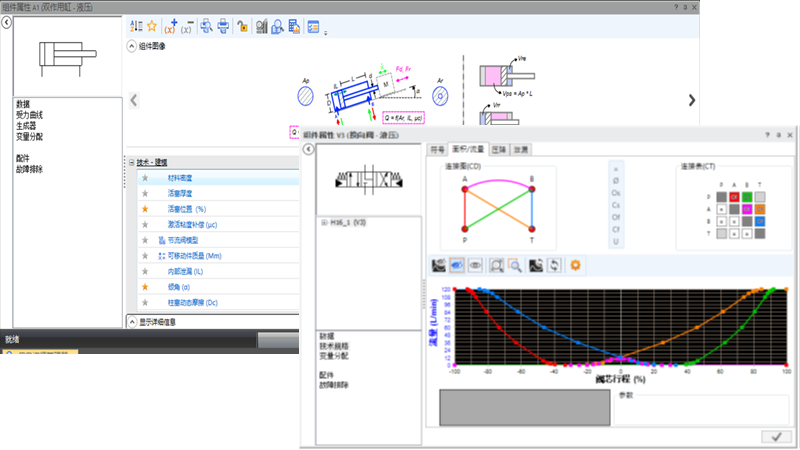Toggle favorite star for 柱塞动态摩擦 (Dc)
Image resolution: width=800 pixels, height=450 pixels.
145,303
